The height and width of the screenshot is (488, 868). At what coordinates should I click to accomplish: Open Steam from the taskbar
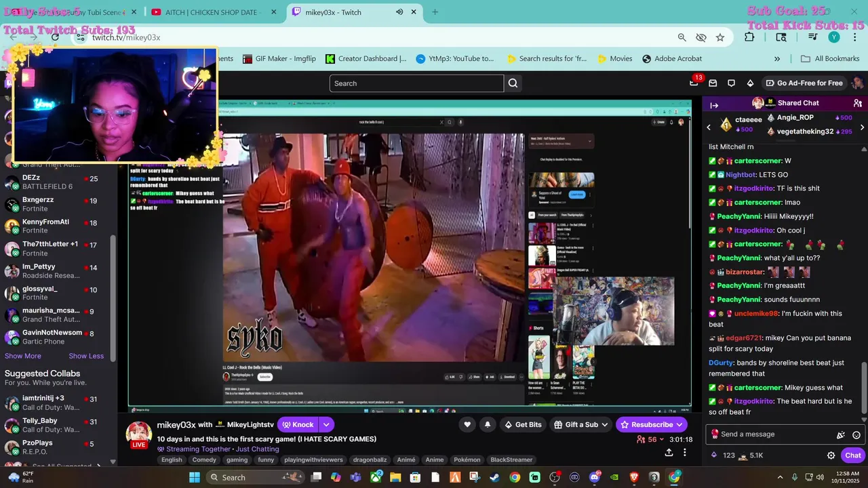494,477
